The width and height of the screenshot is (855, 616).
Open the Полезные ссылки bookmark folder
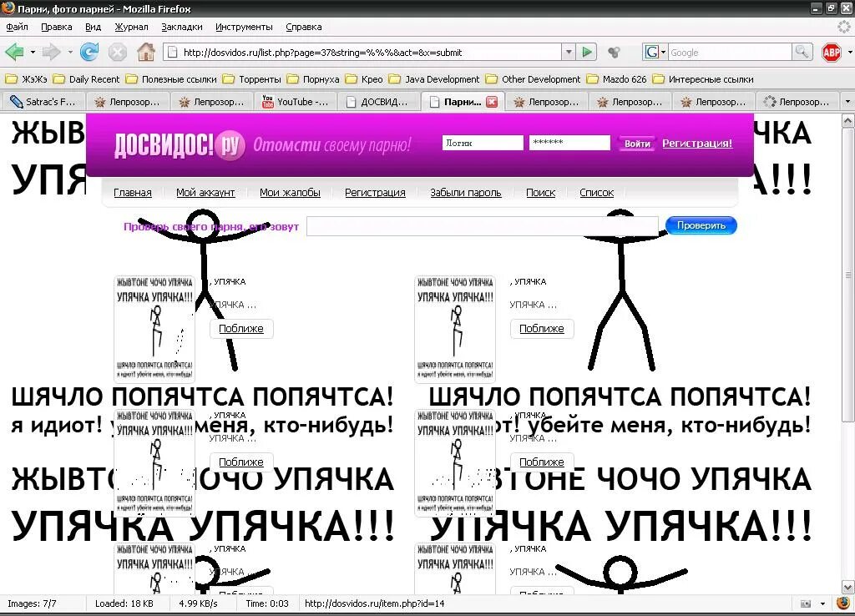tap(171, 79)
